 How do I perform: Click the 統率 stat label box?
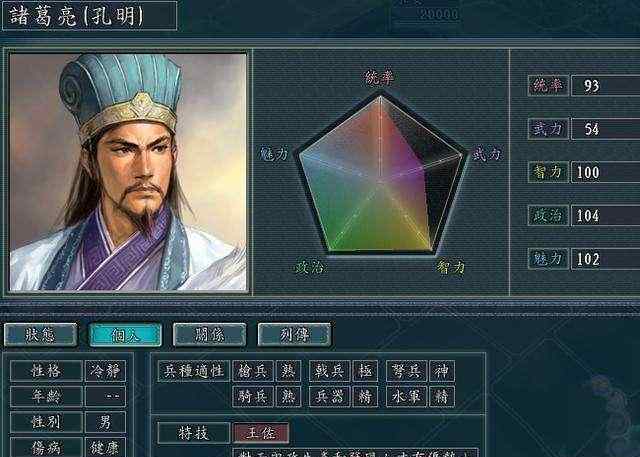point(548,85)
